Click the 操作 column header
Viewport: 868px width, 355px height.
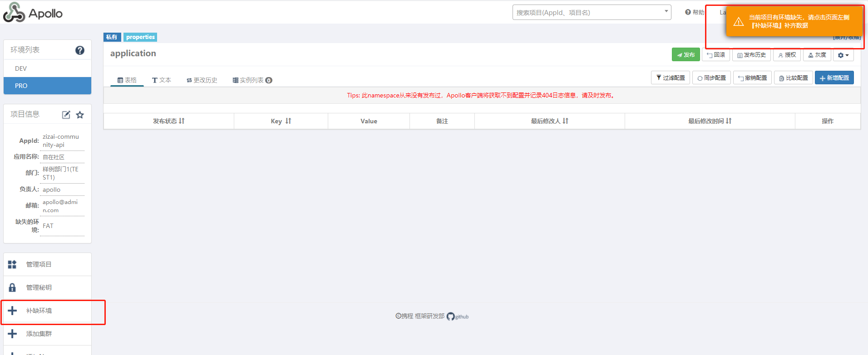point(828,121)
